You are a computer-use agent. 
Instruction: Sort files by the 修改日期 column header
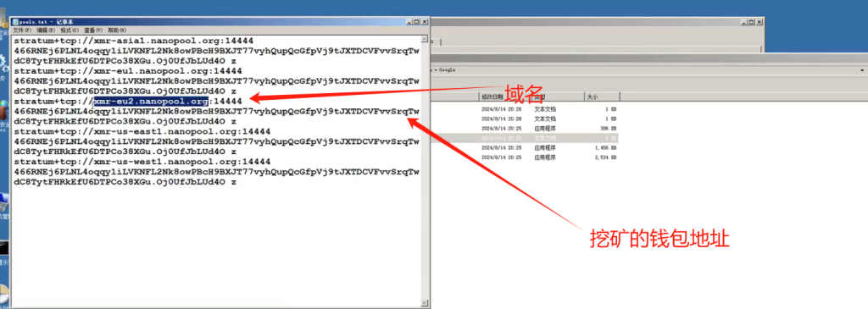[x=492, y=97]
